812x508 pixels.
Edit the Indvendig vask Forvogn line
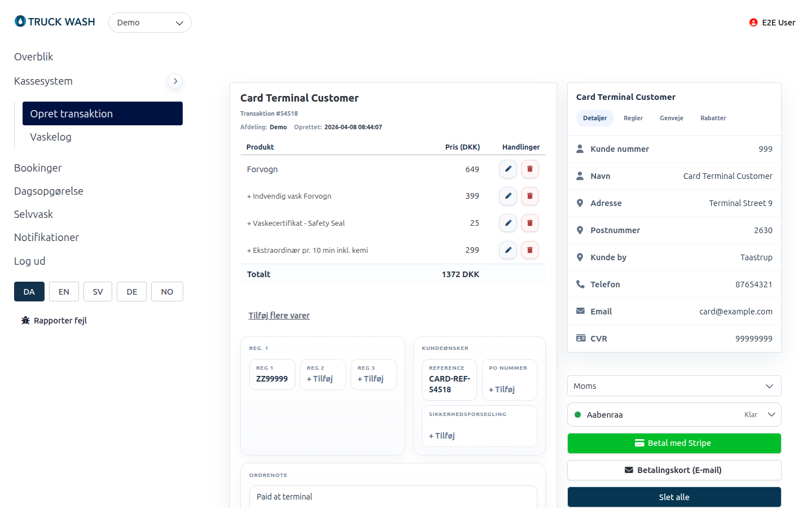pyautogui.click(x=508, y=196)
